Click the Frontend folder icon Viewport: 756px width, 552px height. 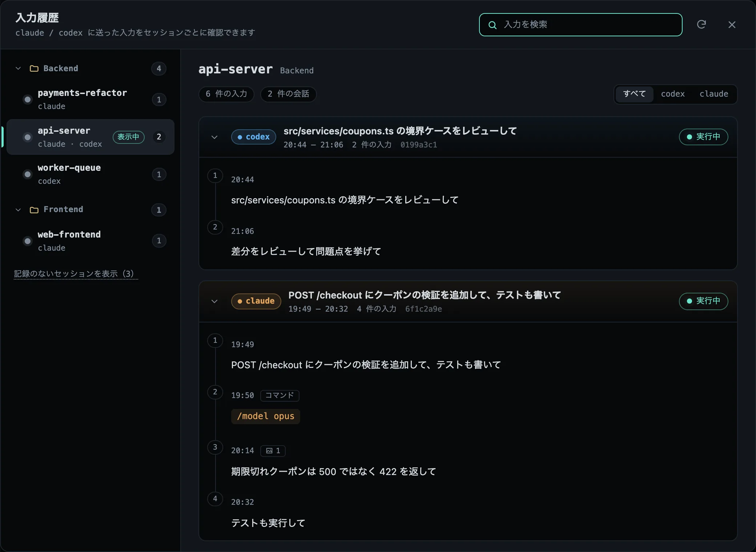tap(34, 210)
